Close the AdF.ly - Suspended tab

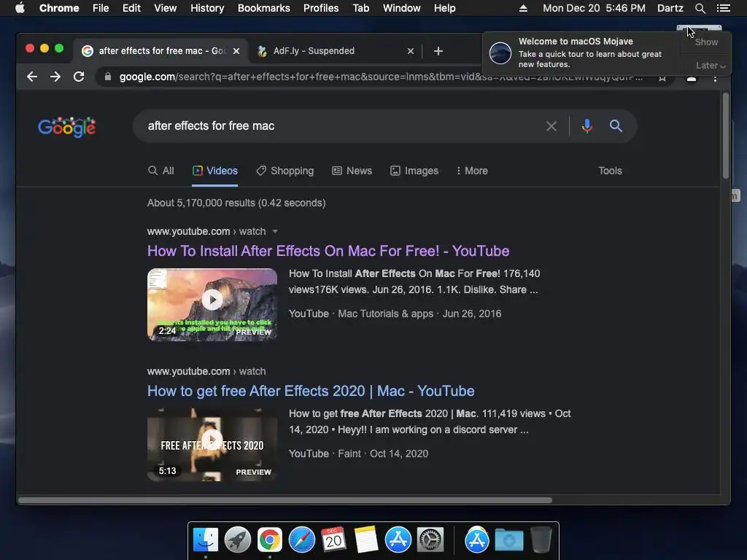pos(411,51)
